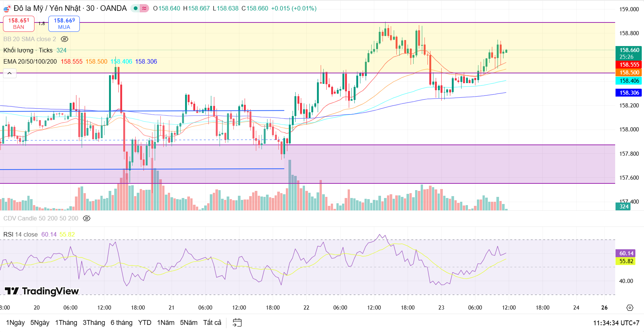Select the EMA 20/50/100/200 legend title

(x=30, y=61)
